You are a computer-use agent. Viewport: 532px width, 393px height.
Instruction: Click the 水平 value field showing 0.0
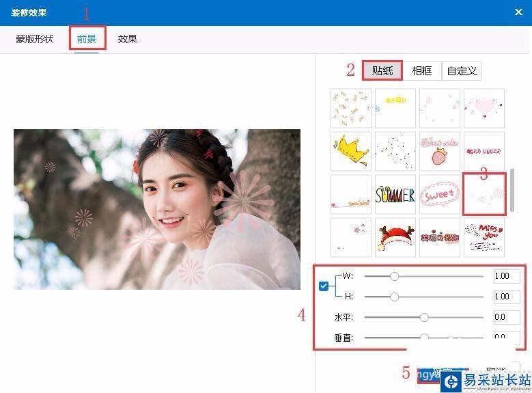507,317
